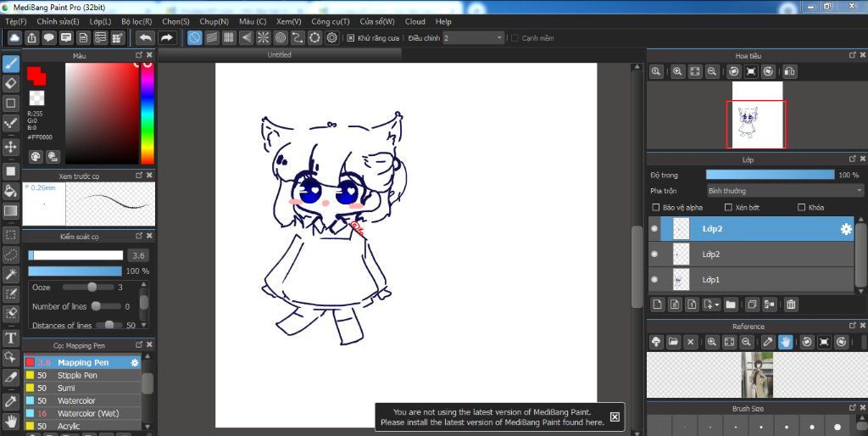Select the Bucket fill tool
868x436 pixels.
click(x=10, y=191)
